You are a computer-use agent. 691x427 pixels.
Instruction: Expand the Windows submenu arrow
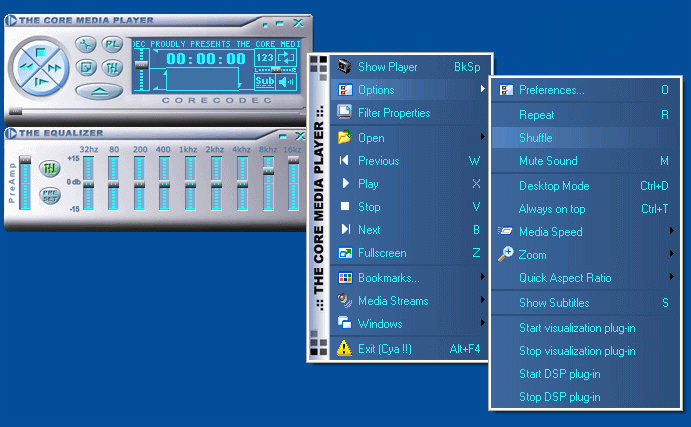[x=483, y=323]
